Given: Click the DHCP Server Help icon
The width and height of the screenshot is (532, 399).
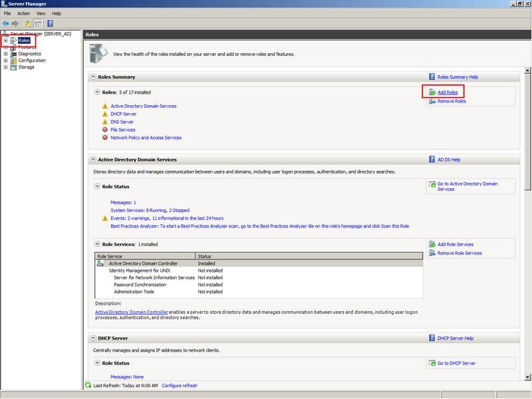Looking at the screenshot, I should pos(432,338).
